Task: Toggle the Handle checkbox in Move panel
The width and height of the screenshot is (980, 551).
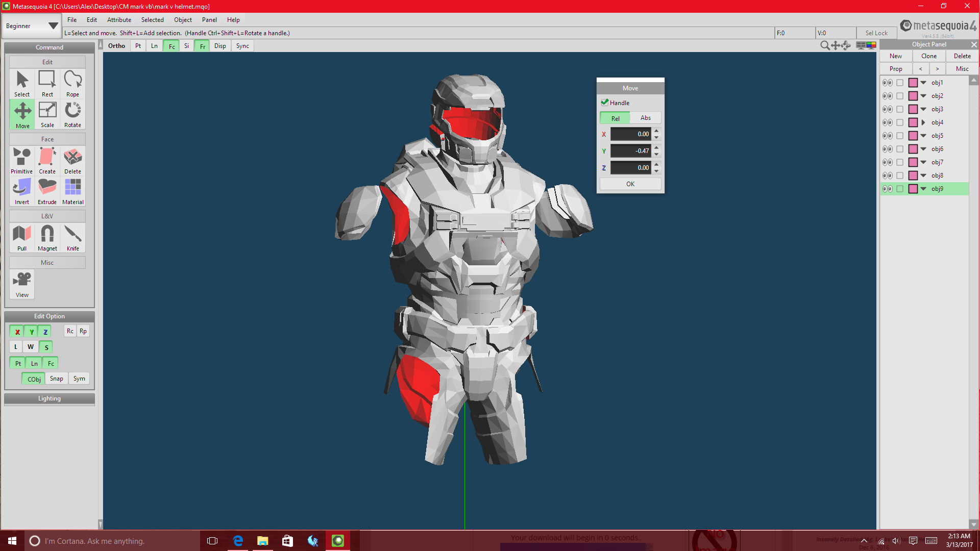Action: click(605, 102)
